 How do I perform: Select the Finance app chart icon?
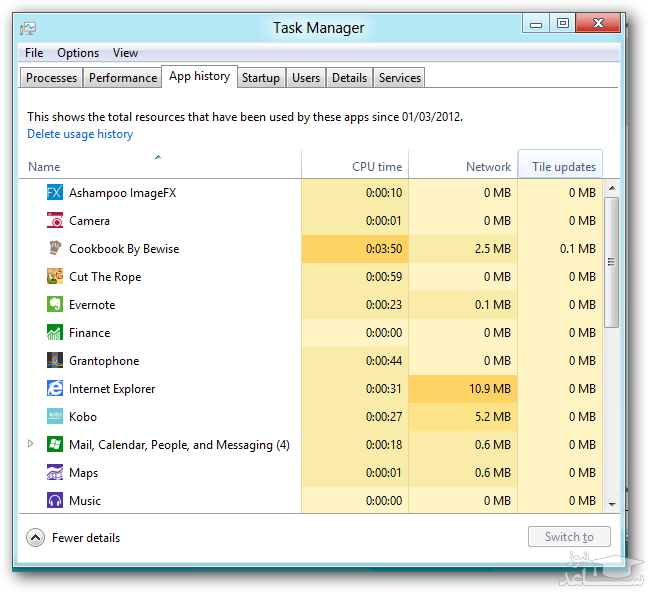pyautogui.click(x=55, y=333)
